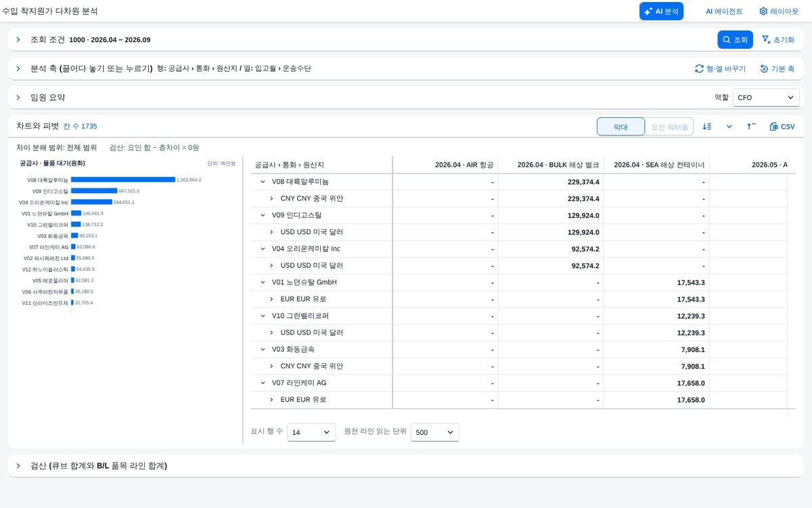Open the 표시 행 수 dropdown
Viewport: 812px width, 508px height.
311,432
